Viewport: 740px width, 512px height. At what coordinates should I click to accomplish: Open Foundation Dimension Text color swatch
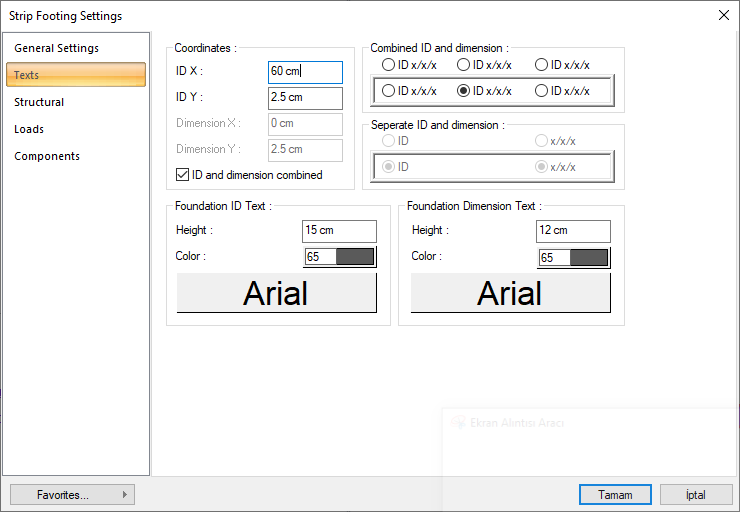pyautogui.click(x=574, y=257)
